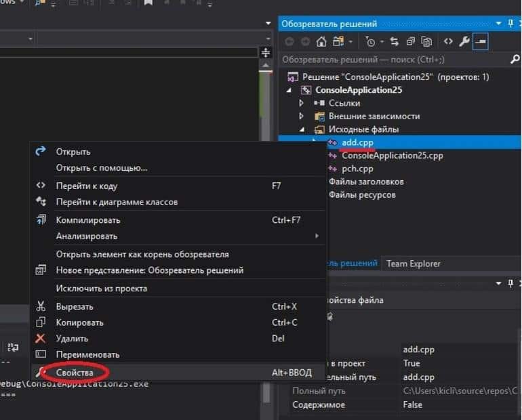Switch to Обозреватель решений bottom tab
The image size is (522, 420).
[353, 264]
